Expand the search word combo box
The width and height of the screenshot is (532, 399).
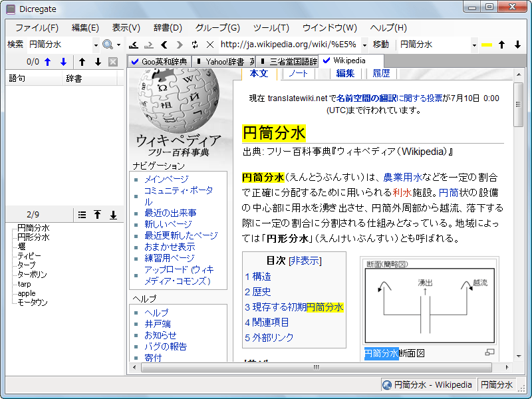96,45
